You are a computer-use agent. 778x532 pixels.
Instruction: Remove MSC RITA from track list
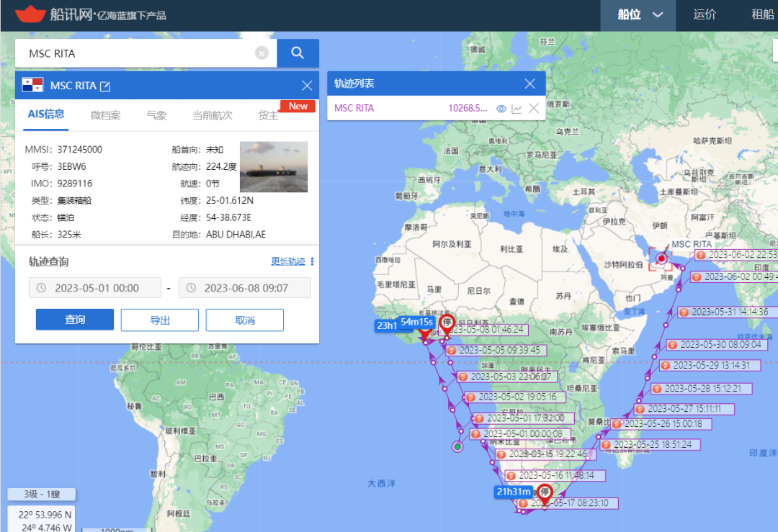tap(533, 108)
